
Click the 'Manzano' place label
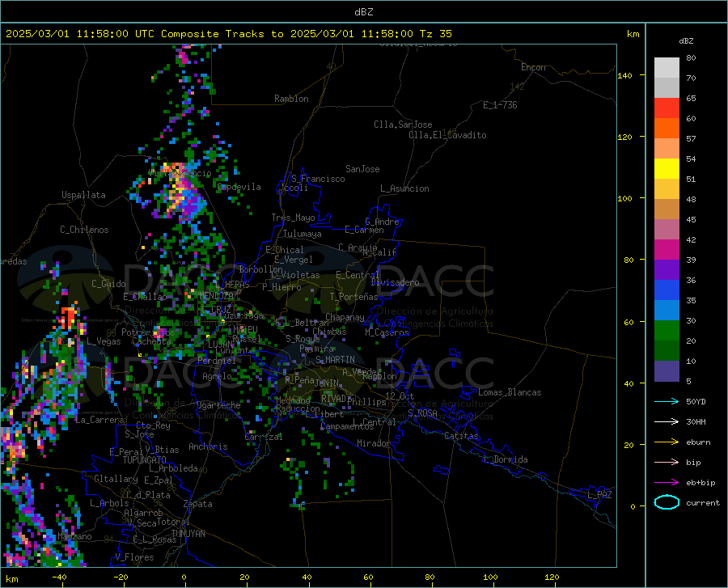(x=74, y=536)
